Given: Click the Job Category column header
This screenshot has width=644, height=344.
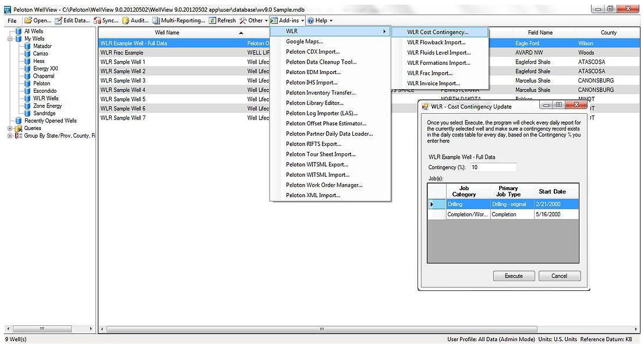Looking at the screenshot, I should click(468, 191).
